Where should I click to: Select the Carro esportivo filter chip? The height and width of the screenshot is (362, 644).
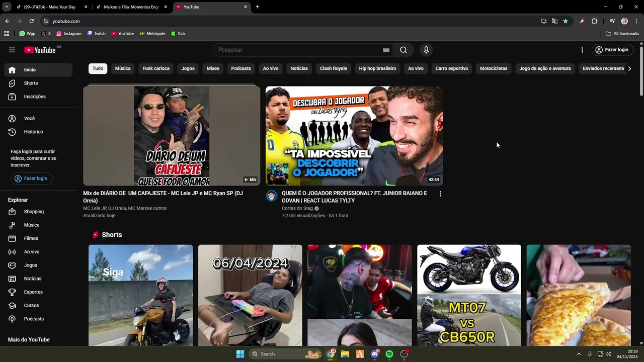pos(452,68)
